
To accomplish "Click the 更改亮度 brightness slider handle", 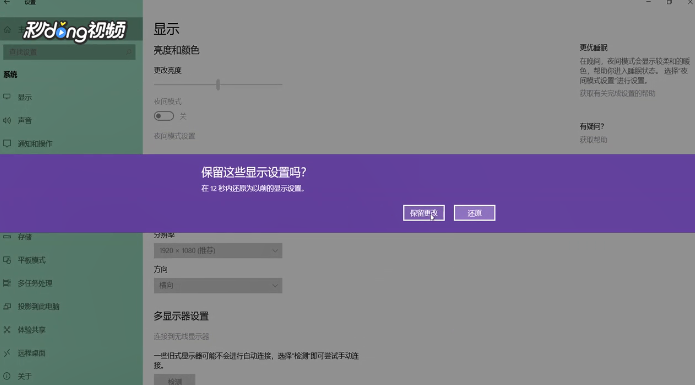I will coord(218,84).
